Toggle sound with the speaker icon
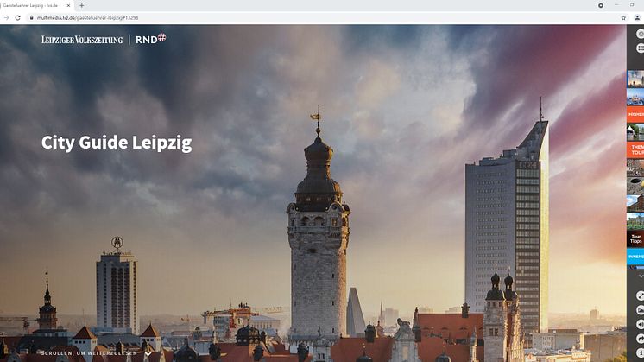Viewport: 644px width, 362px height. tap(640, 325)
